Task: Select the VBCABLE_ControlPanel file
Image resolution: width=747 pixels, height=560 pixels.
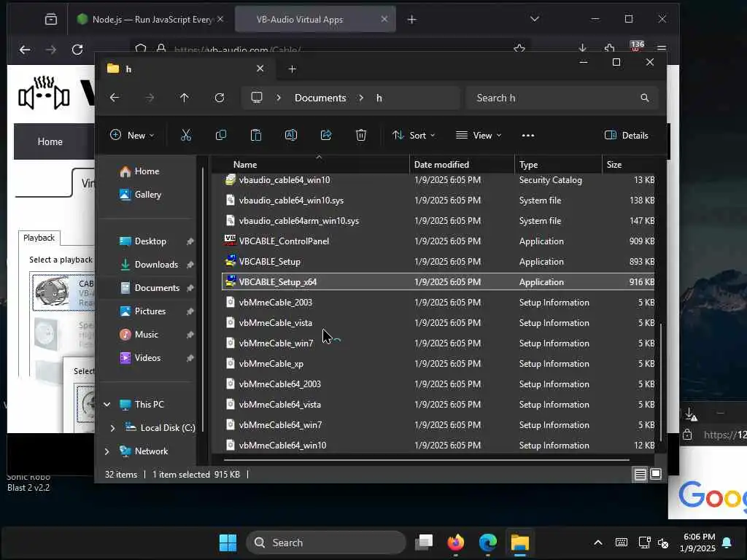Action: pyautogui.click(x=438, y=241)
